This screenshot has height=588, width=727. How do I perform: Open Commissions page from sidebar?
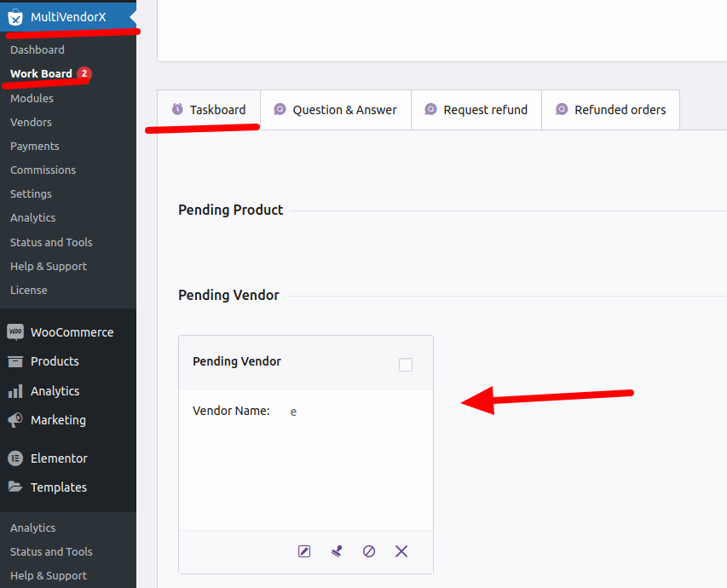43,170
